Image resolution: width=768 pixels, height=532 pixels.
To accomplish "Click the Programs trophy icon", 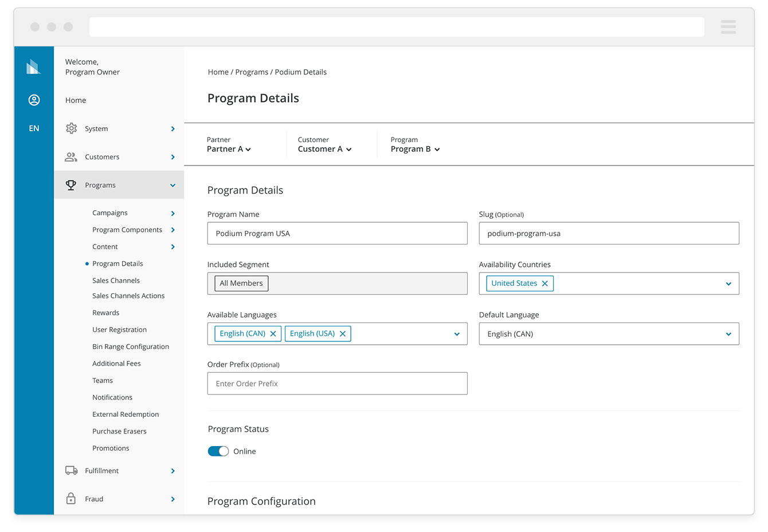I will [71, 185].
